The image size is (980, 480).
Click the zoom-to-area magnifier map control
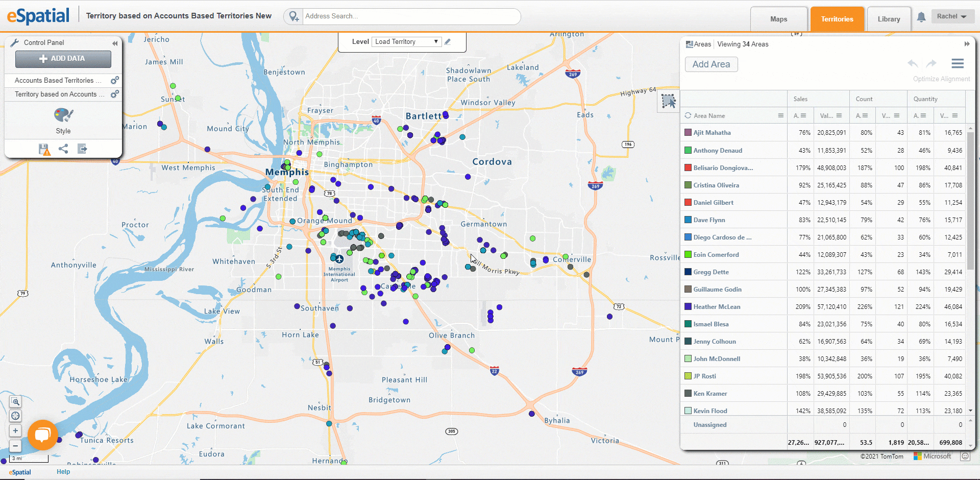pos(15,402)
